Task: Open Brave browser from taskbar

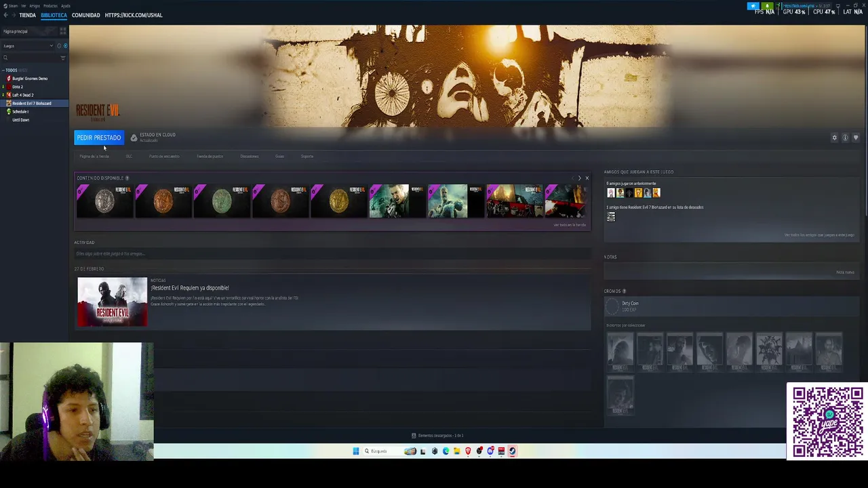Action: pyautogui.click(x=468, y=451)
